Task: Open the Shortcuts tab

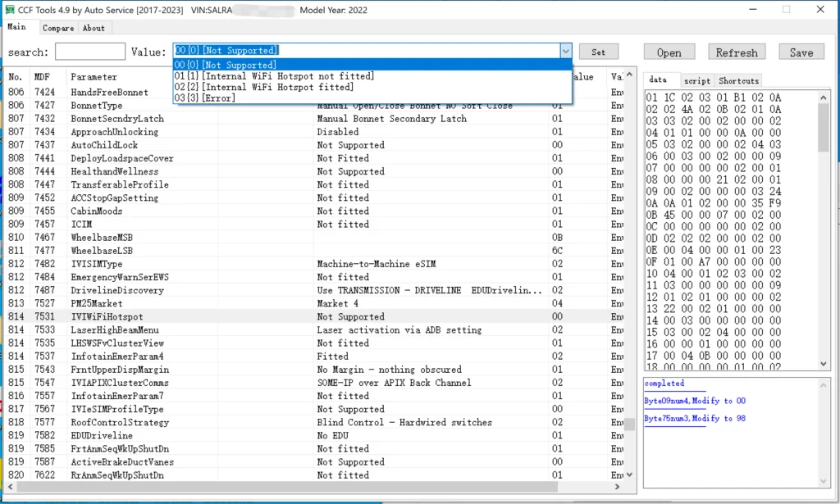Action: 739,81
